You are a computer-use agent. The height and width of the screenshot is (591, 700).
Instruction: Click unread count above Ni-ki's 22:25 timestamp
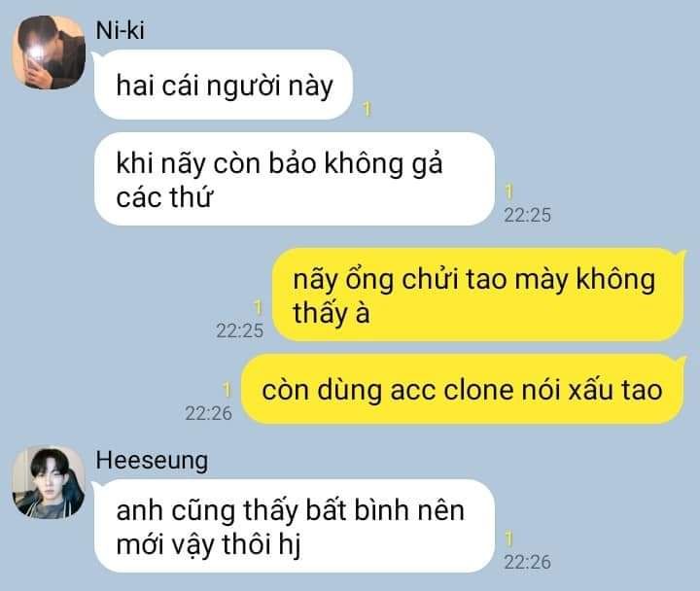[508, 191]
